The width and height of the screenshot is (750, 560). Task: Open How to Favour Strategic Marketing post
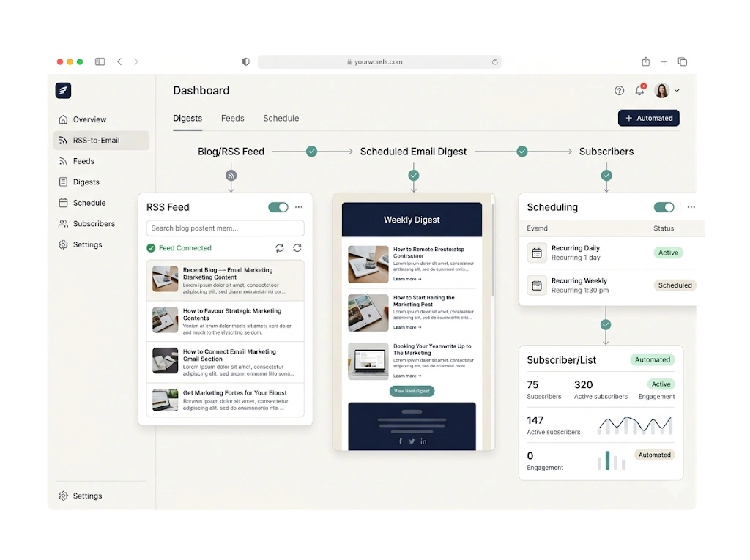point(226,321)
